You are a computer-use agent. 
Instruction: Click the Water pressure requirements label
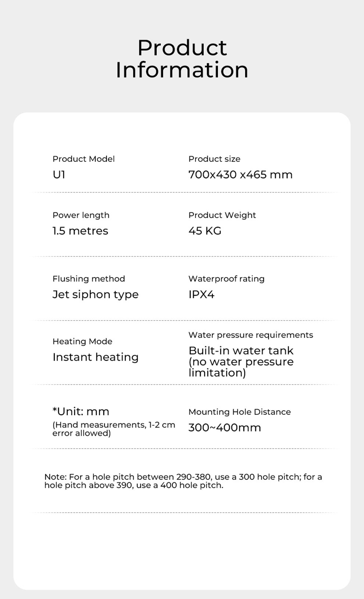[x=251, y=335]
